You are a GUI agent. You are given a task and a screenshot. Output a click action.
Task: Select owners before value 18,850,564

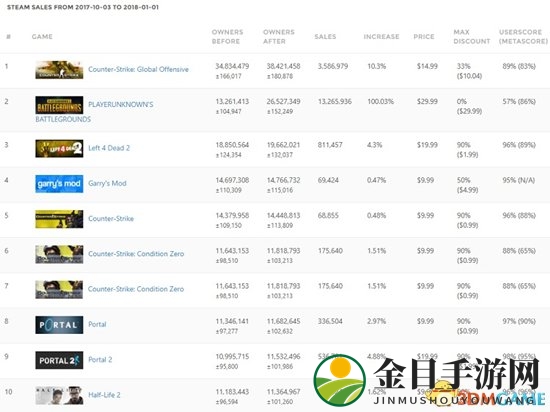pyautogui.click(x=232, y=145)
